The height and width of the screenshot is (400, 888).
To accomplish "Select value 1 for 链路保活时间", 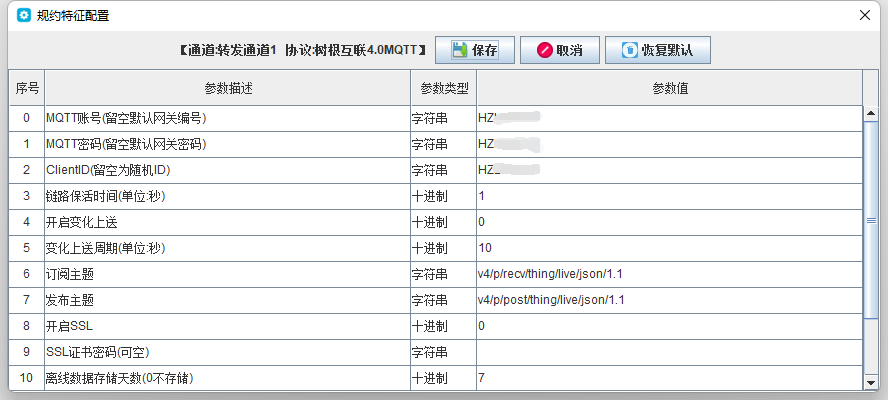I will [669, 197].
